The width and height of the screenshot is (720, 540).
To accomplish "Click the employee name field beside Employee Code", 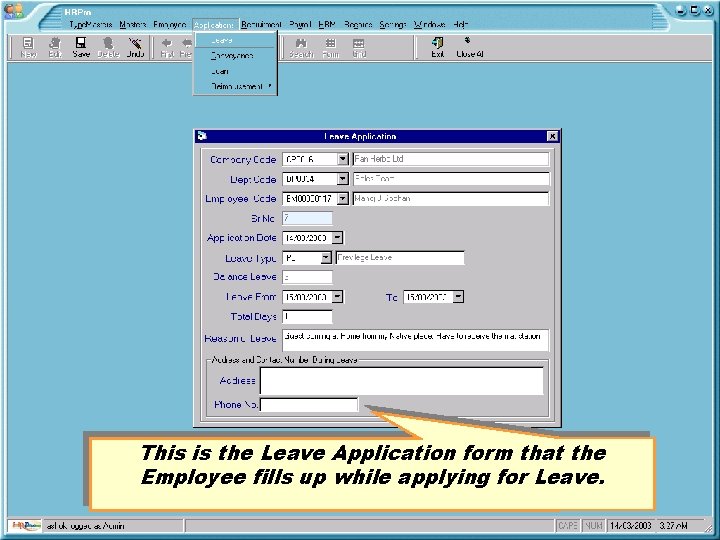I will (x=450, y=198).
